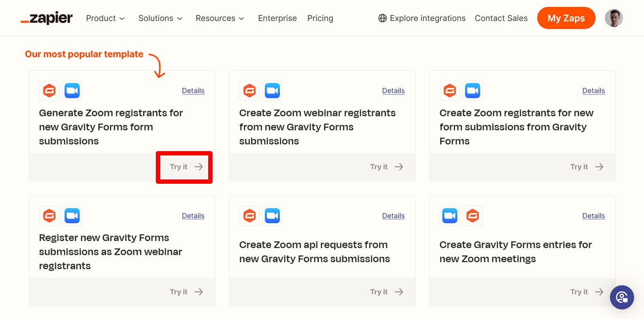This screenshot has width=644, height=319.
Task: Click the My Zaps button
Action: (566, 18)
